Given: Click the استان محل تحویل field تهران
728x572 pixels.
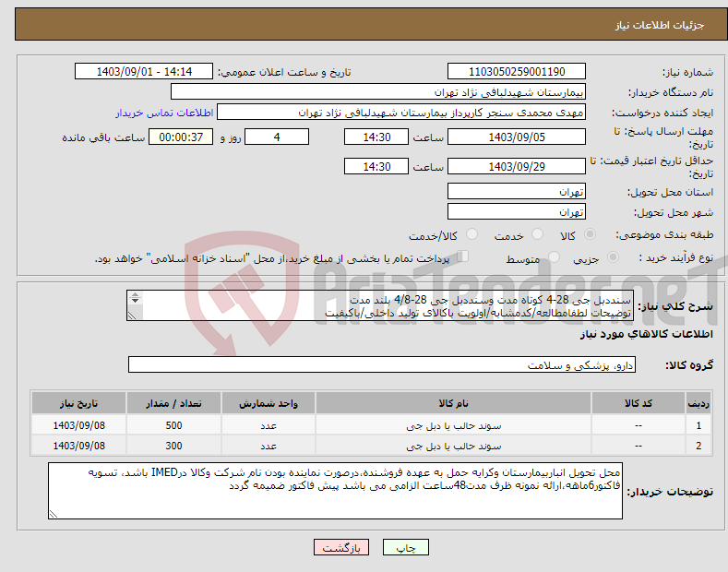Looking at the screenshot, I should point(517,191).
